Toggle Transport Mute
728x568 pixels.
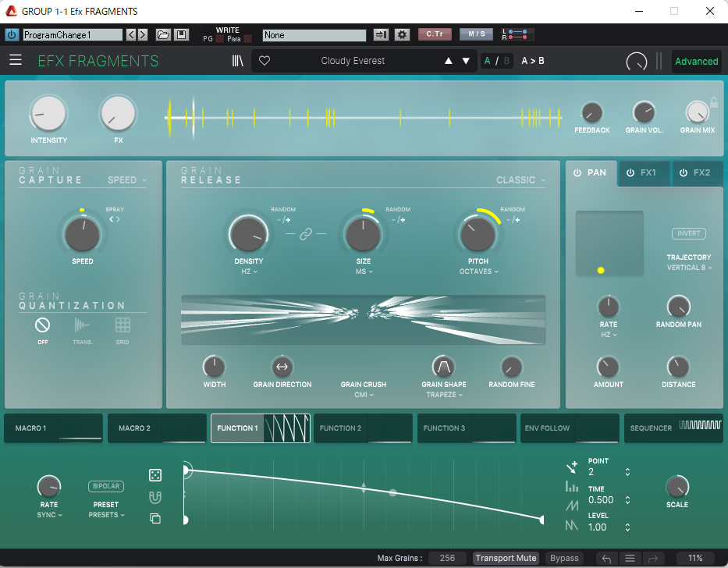pyautogui.click(x=506, y=558)
